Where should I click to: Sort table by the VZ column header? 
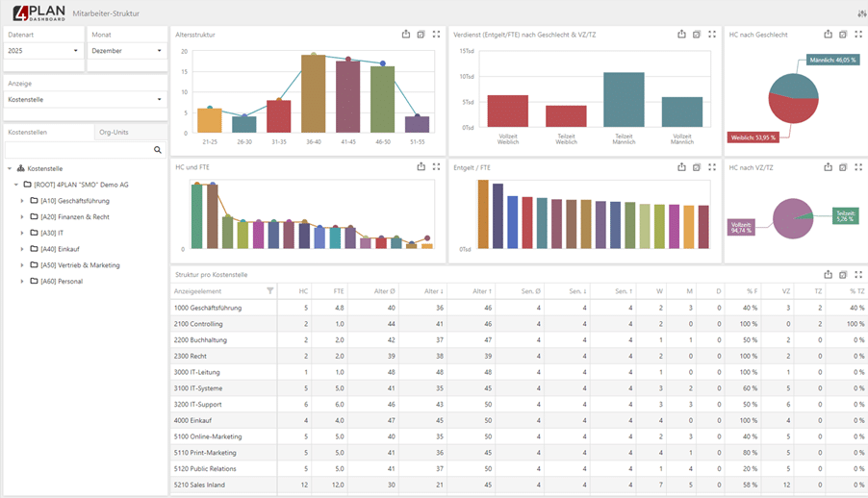[786, 291]
